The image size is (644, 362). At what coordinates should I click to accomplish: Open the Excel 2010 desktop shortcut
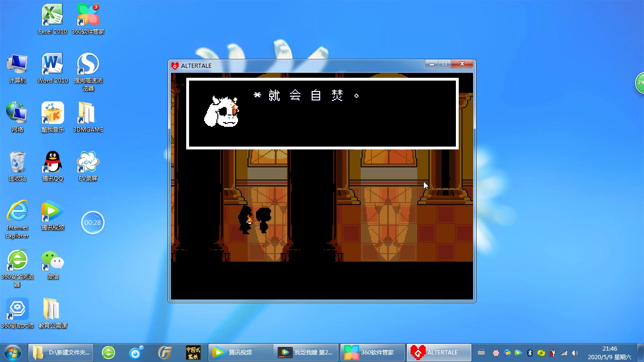coord(52,19)
